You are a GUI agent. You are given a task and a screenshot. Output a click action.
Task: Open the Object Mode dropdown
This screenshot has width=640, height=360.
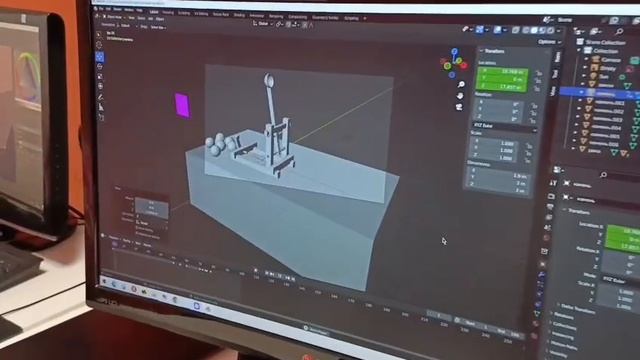point(113,18)
